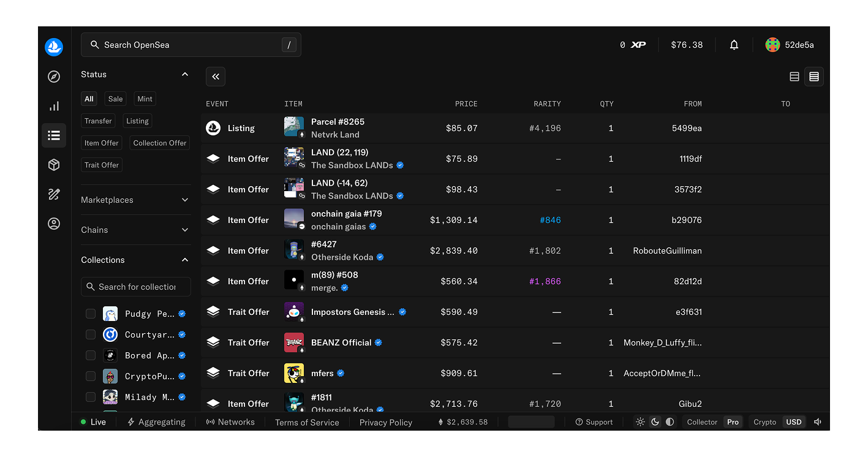Open the onchain gaia #179 thumbnail
The width and height of the screenshot is (868, 457).
click(294, 219)
